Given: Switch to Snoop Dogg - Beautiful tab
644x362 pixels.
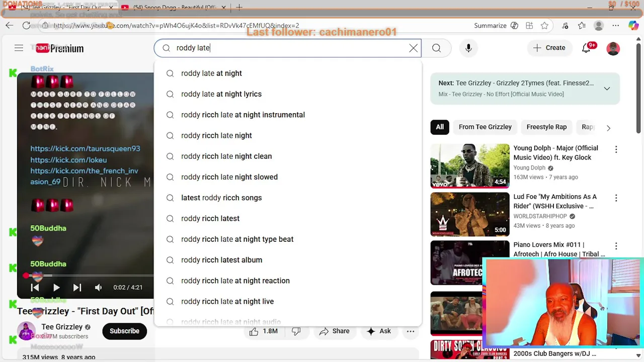Looking at the screenshot, I should click(x=174, y=8).
